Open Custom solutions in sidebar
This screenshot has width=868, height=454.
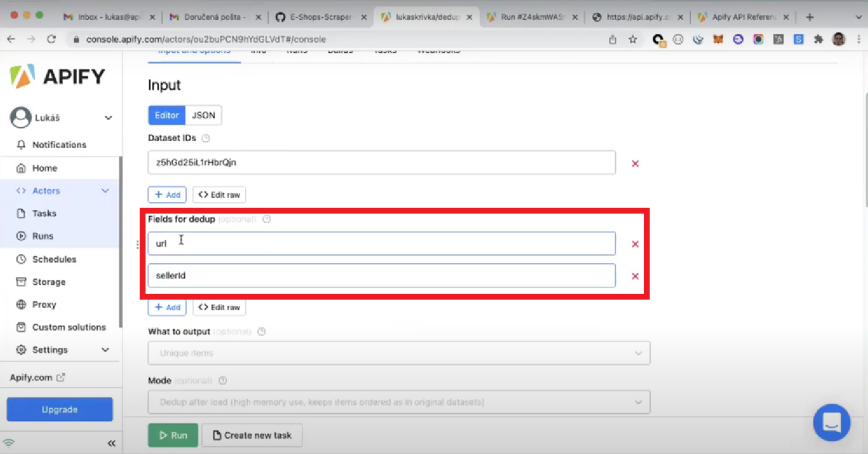click(x=69, y=327)
